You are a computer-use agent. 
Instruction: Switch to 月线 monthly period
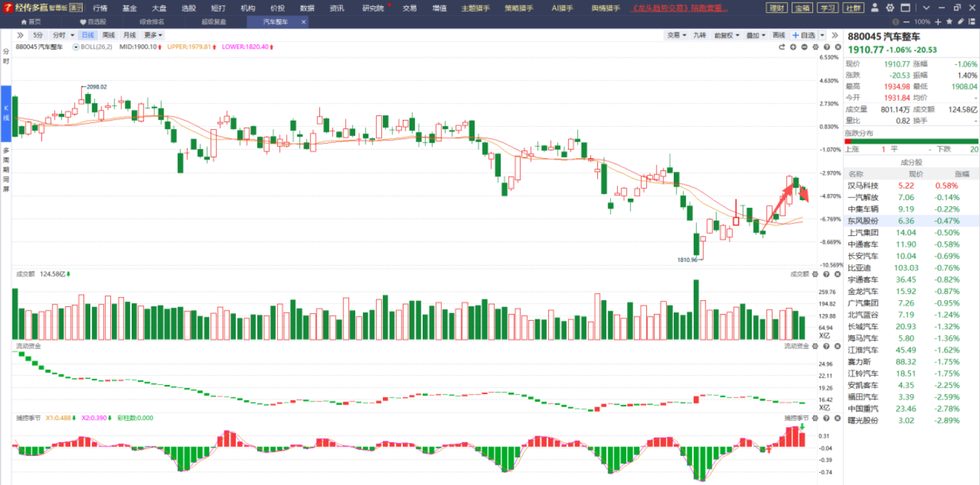point(130,35)
